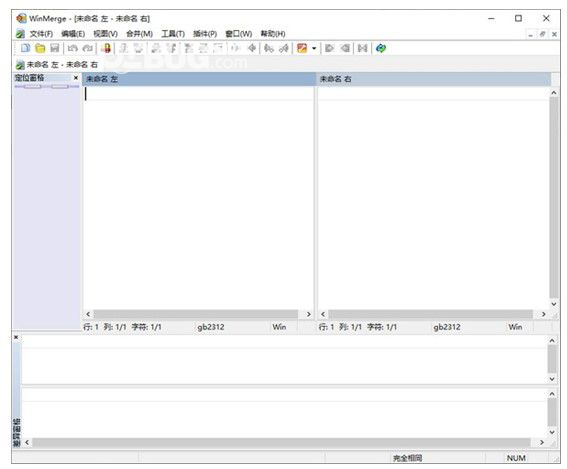Click the right pane vertical scrollbar down arrow
Viewport: 567px width, 469px height.
(554, 304)
